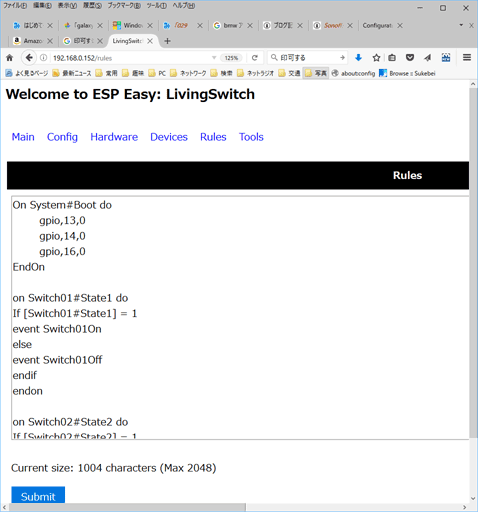
Task: Open the aboutconfig bookmark
Action: pyautogui.click(x=353, y=73)
